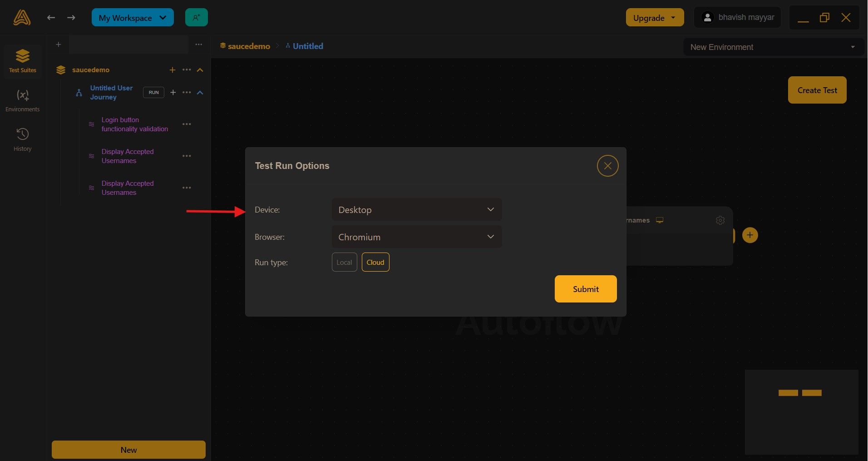868x461 pixels.
Task: View the run History panel
Action: 22,139
